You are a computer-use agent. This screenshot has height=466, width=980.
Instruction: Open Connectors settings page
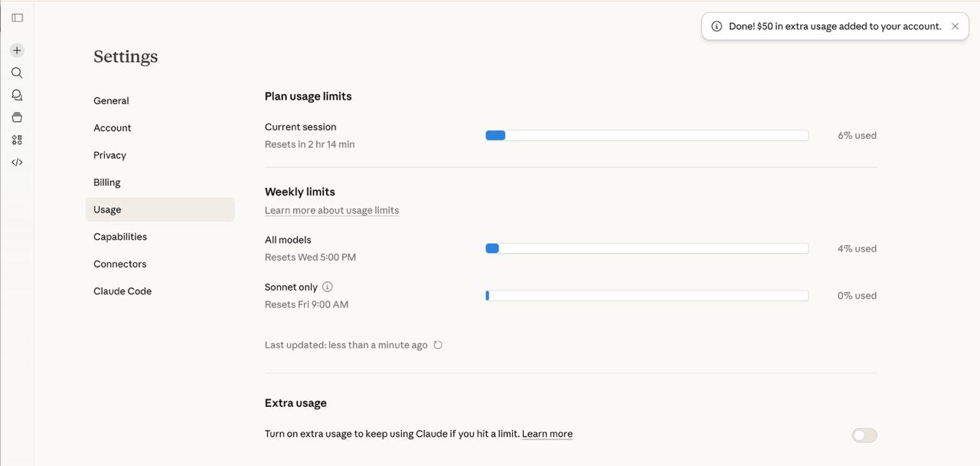(119, 264)
